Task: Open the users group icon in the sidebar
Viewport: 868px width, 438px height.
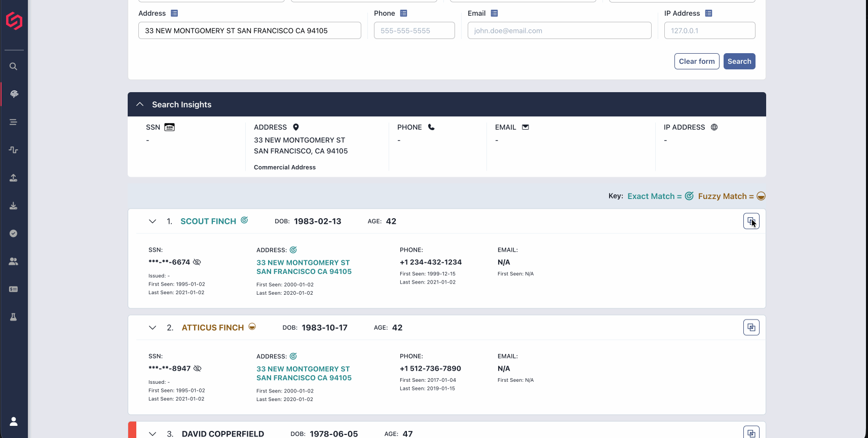Action: [14, 261]
